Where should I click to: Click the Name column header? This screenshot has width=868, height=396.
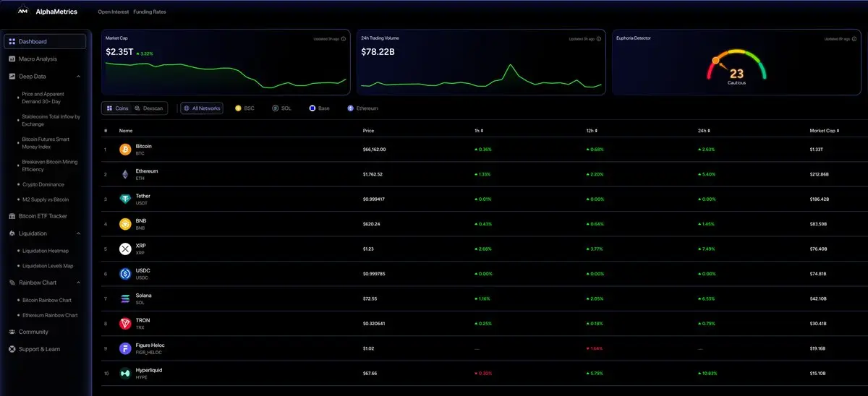126,131
